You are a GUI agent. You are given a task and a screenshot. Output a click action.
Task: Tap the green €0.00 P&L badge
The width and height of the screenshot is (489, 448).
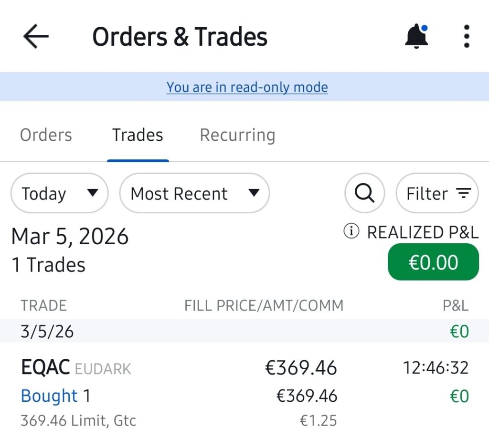pos(433,262)
